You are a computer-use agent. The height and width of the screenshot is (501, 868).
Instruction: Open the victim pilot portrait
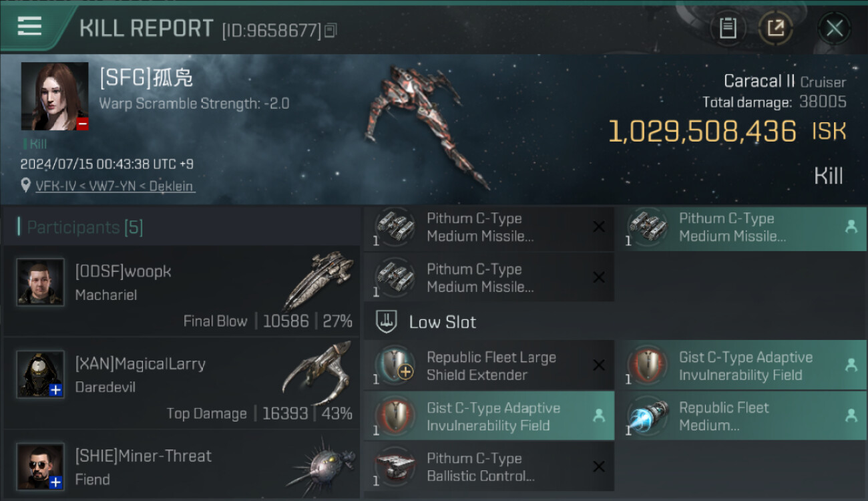[55, 96]
